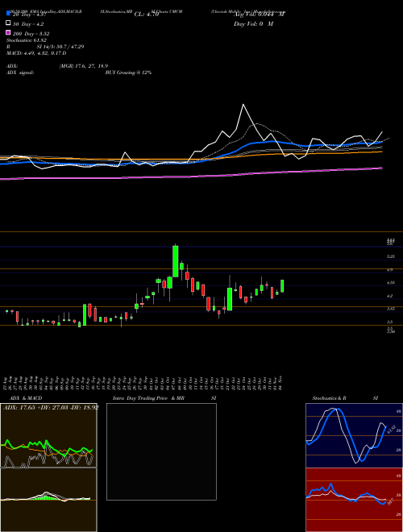Click the white price line peak
Screen dimensions: 403x532
243,105
